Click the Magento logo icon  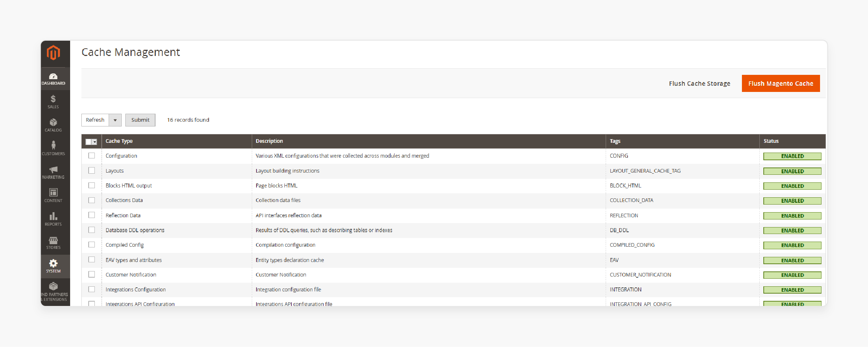pos(53,53)
